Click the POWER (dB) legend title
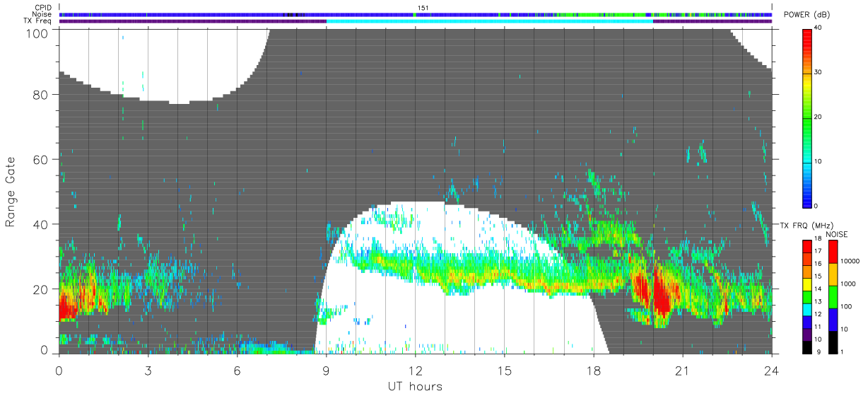 [x=806, y=15]
